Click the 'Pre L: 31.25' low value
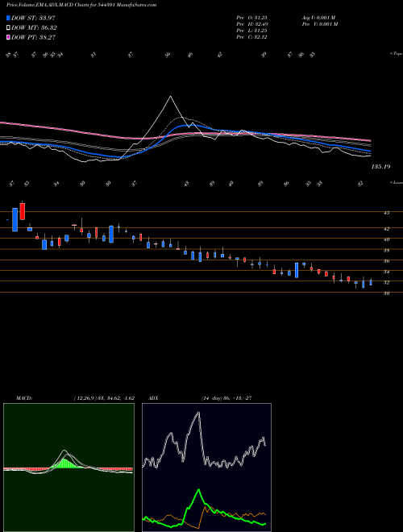Screen dimensions: 403x532 [x=251, y=31]
